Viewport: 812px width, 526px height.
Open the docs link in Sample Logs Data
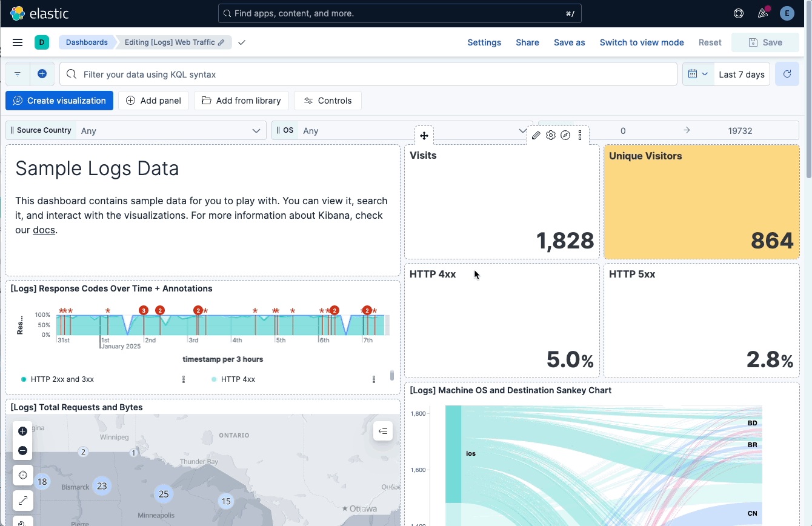pyautogui.click(x=44, y=230)
